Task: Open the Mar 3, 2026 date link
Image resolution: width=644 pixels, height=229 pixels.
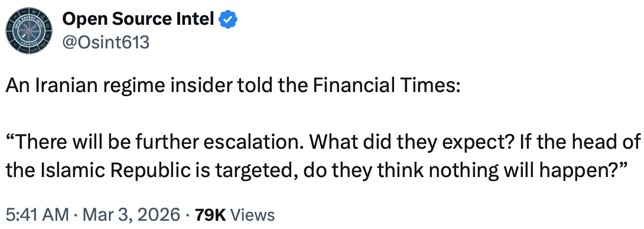Action: [x=129, y=215]
